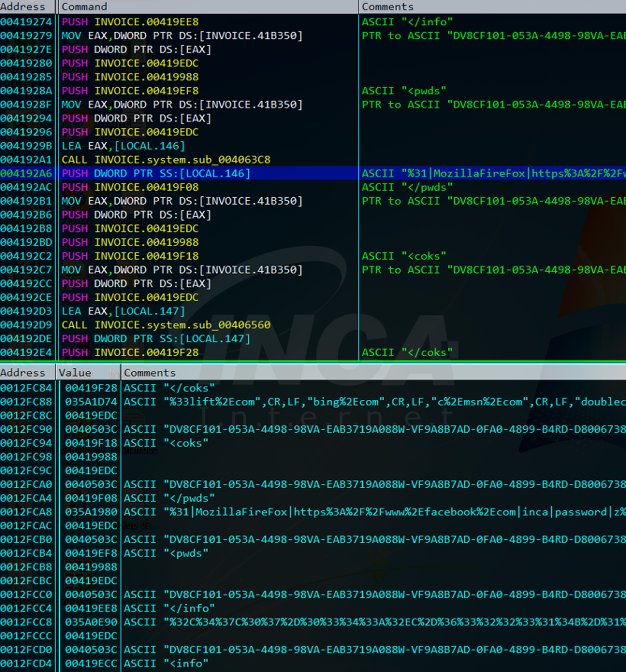Click the stack pane Address column header

[27, 373]
